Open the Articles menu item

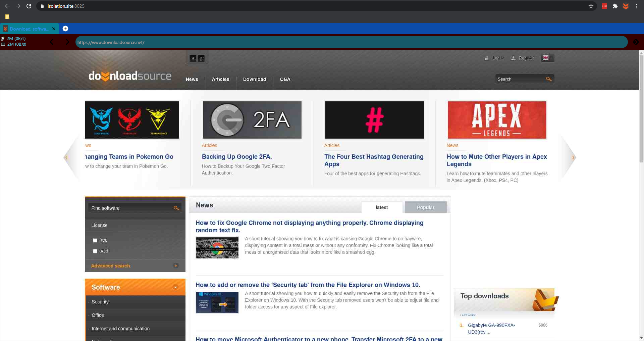pyautogui.click(x=220, y=79)
